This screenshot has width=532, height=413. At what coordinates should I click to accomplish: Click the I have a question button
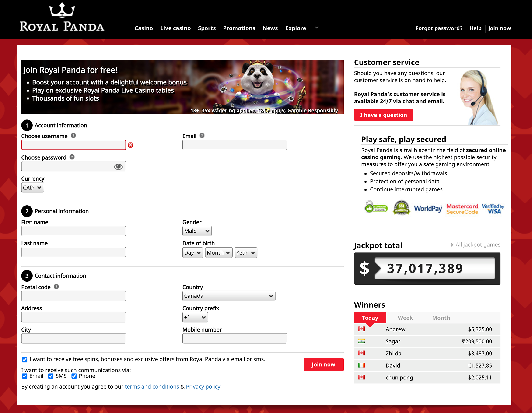384,115
